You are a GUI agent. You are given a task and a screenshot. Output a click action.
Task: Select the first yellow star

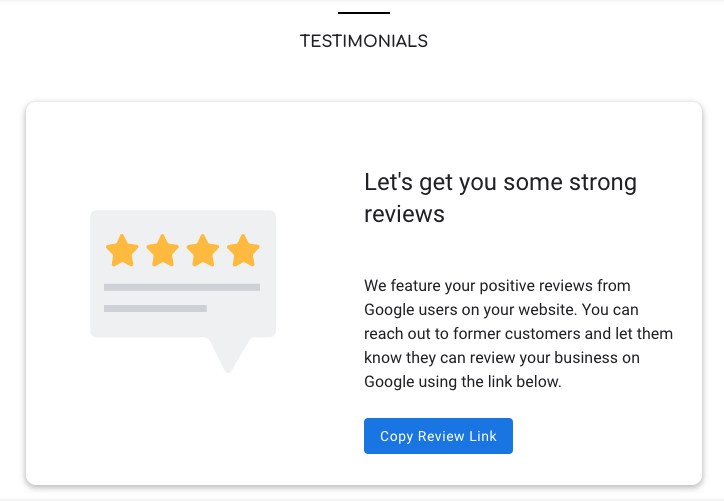(122, 251)
